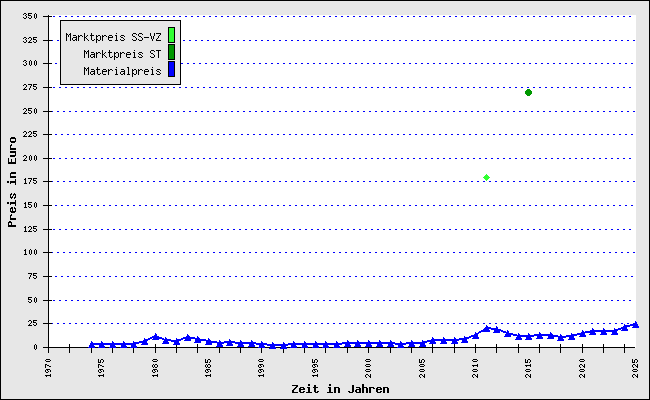
Task: Click the light green Marktpreis SS-VZ legend swatch
Action: (x=171, y=35)
